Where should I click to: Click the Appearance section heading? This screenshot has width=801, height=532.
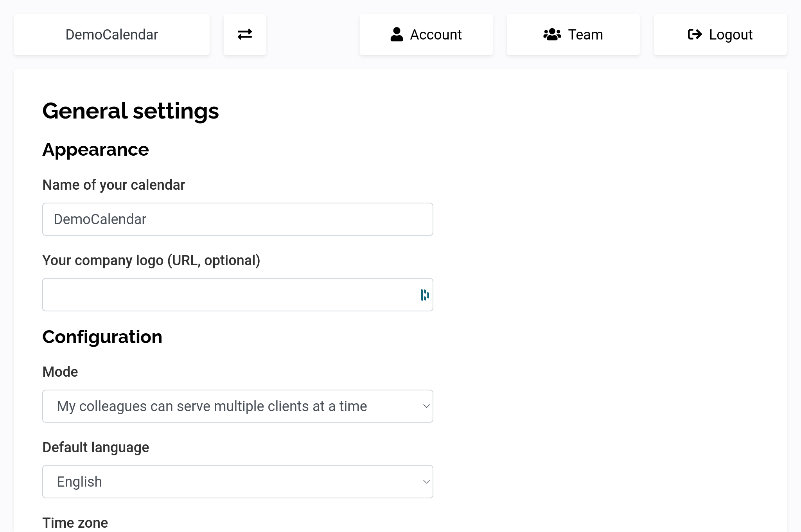click(96, 150)
